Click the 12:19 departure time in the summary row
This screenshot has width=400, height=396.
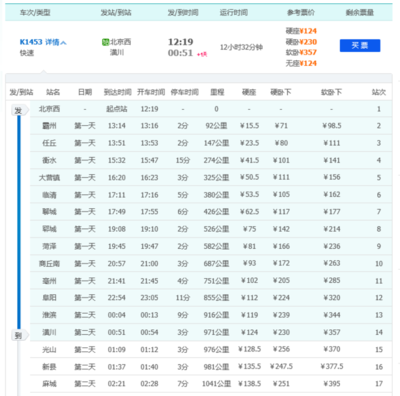180,42
